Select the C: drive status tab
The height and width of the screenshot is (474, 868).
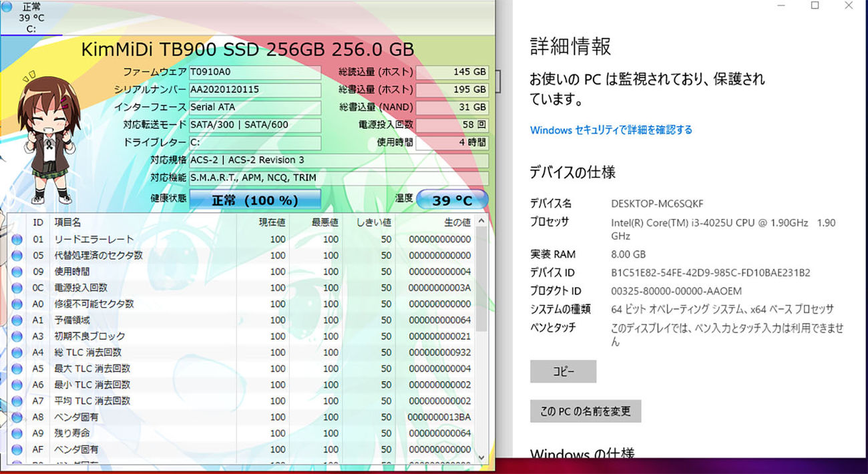coord(31,18)
